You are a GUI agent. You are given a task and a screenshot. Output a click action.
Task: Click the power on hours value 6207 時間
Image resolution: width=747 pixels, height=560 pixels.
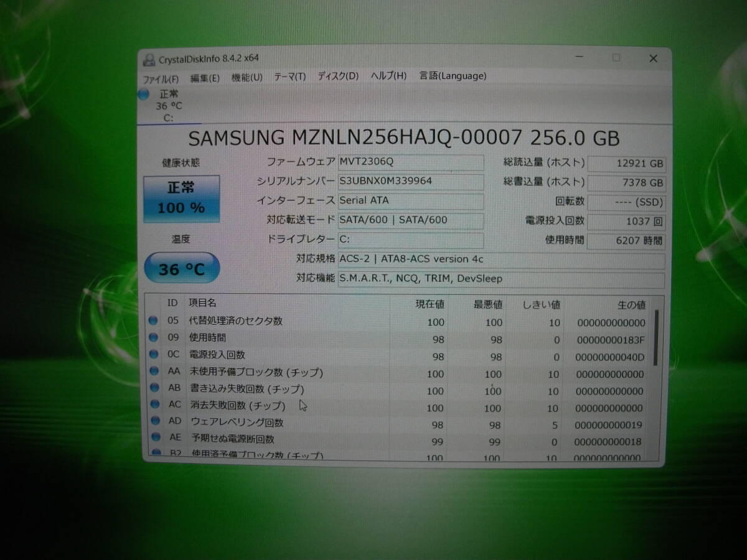click(x=626, y=241)
